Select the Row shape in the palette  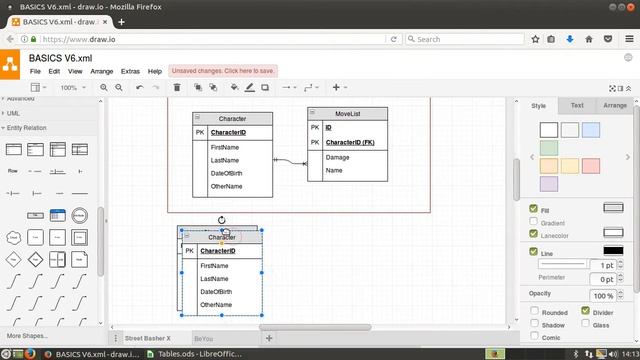13,171
